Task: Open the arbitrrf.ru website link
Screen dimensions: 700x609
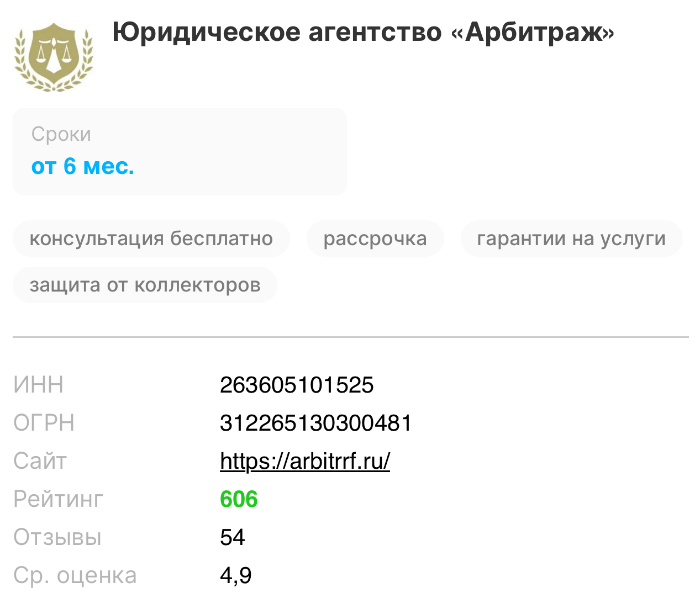Action: (x=305, y=461)
